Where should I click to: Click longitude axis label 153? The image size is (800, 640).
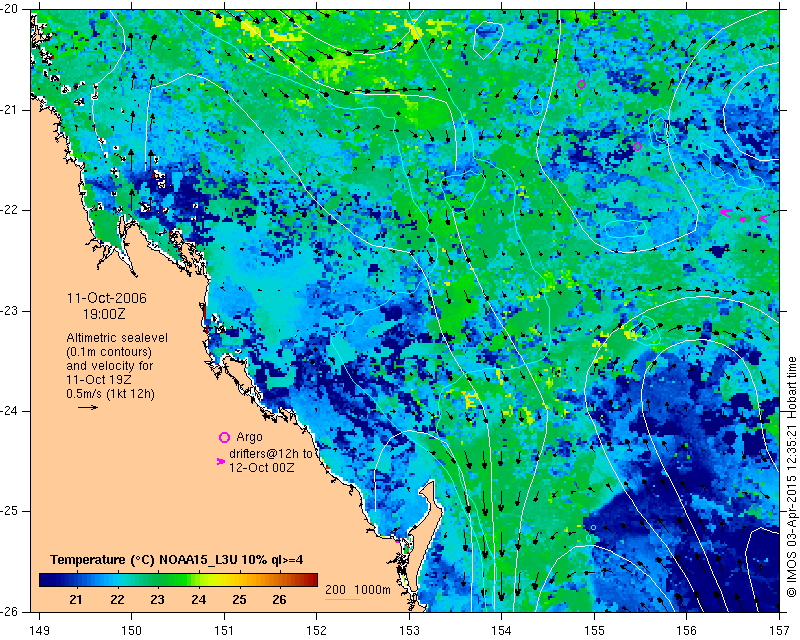[x=409, y=631]
